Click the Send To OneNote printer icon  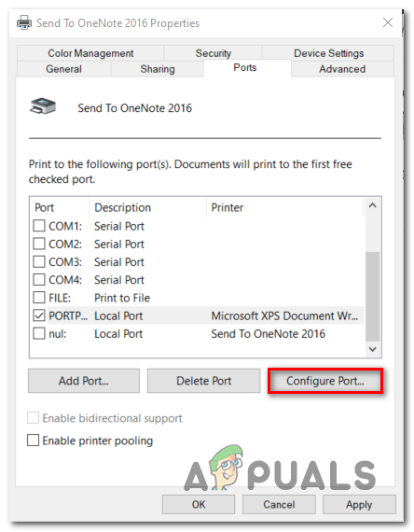(43, 106)
